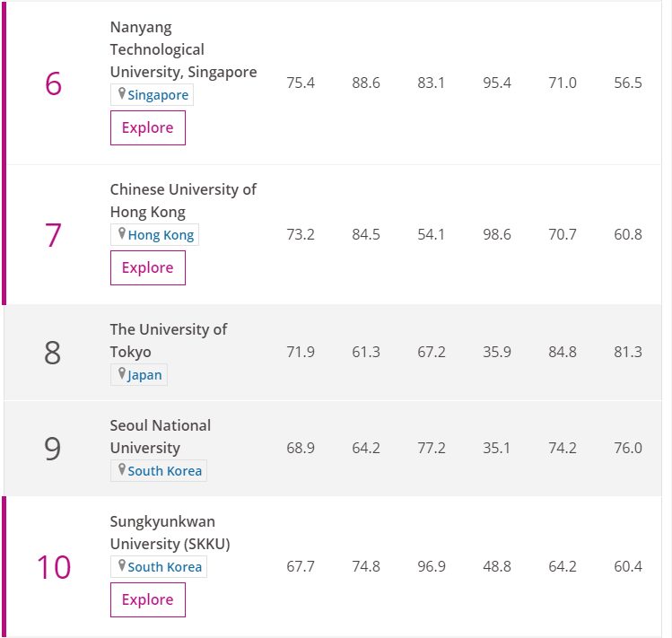
Task: Click the location pin icon beside Singapore
Action: (121, 94)
